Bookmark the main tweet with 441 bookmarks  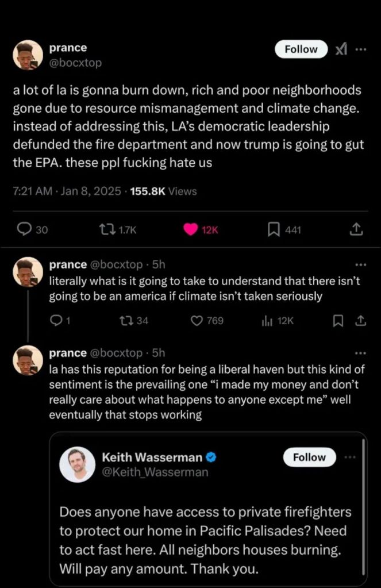273,229
